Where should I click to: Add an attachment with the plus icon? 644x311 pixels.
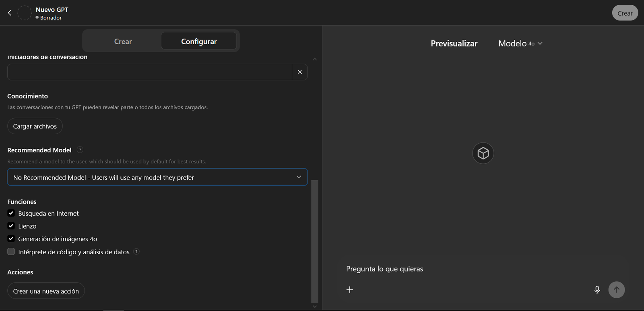coord(350,290)
